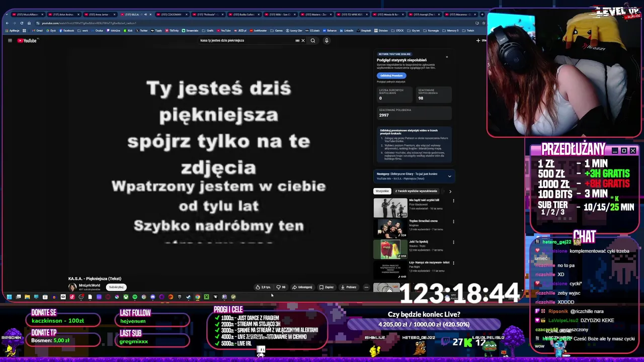
Task: Show more filter chips with arrow
Action: (450, 191)
